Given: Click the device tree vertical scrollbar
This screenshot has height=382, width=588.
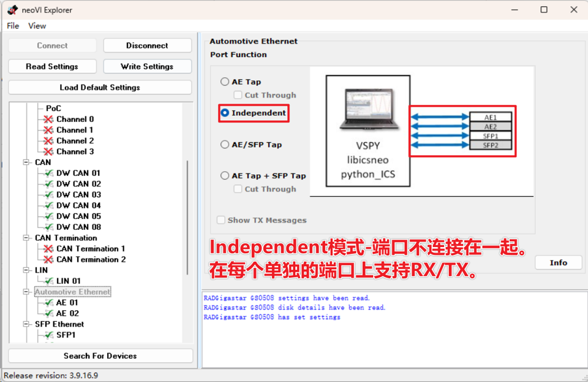Looking at the screenshot, I should click(x=187, y=218).
